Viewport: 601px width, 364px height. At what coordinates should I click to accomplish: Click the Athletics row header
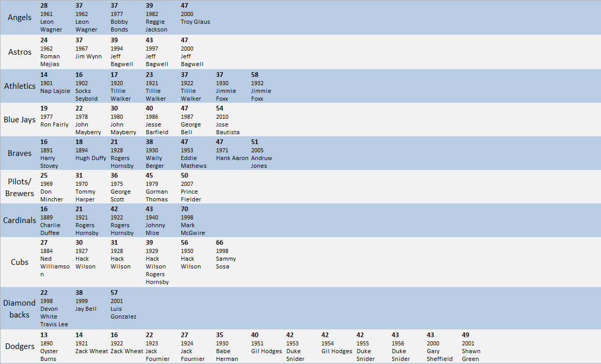(20, 86)
